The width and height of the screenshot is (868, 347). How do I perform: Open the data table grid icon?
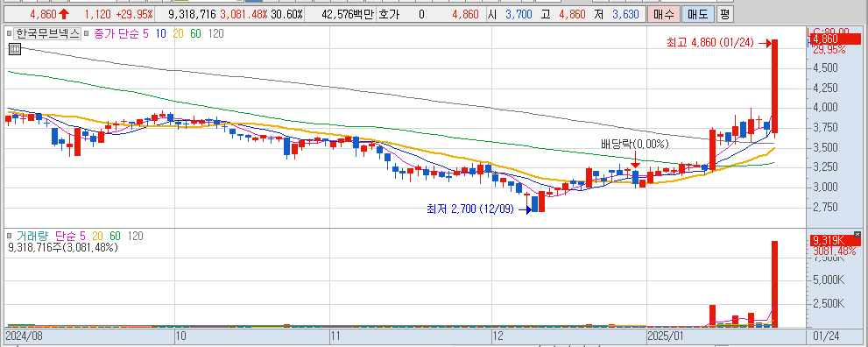(x=14, y=49)
